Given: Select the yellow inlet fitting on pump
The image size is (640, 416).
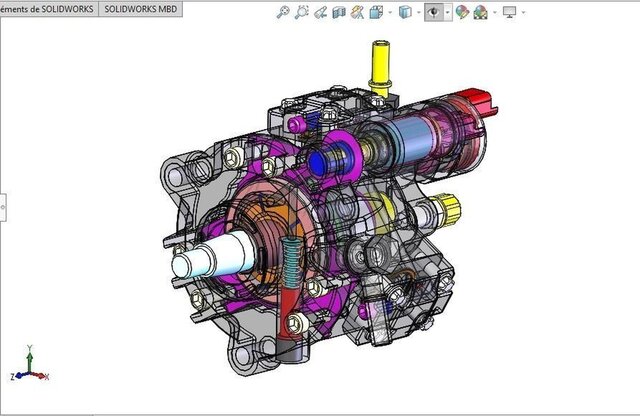Looking at the screenshot, I should click(x=380, y=66).
